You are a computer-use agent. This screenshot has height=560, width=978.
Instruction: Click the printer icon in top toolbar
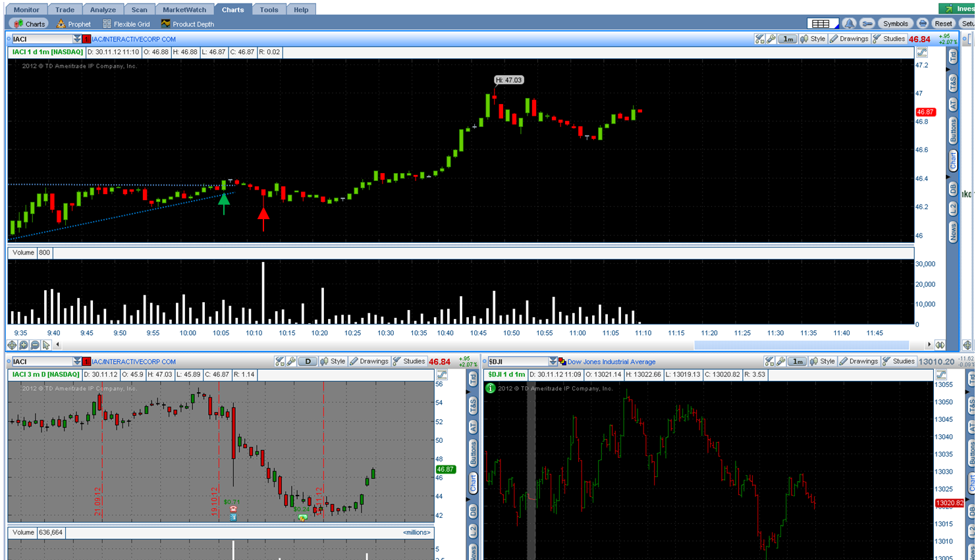pyautogui.click(x=923, y=24)
